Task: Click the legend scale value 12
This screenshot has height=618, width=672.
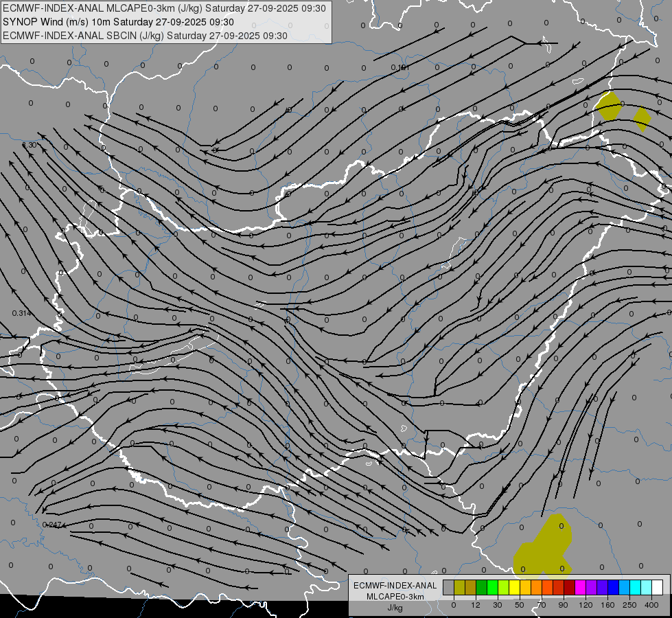Action: (x=476, y=605)
